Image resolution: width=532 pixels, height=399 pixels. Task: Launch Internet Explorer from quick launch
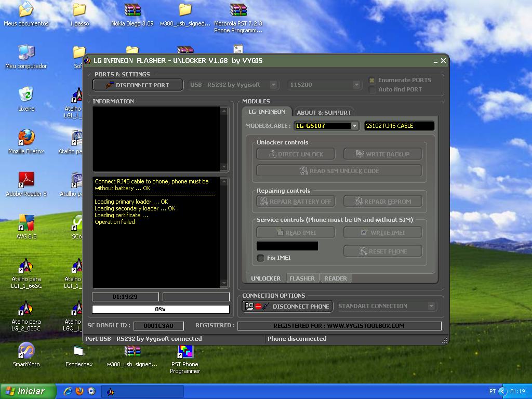pos(68,391)
